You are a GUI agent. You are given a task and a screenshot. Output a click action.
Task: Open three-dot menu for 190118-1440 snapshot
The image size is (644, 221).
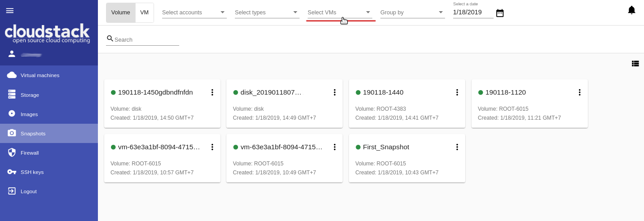(457, 92)
